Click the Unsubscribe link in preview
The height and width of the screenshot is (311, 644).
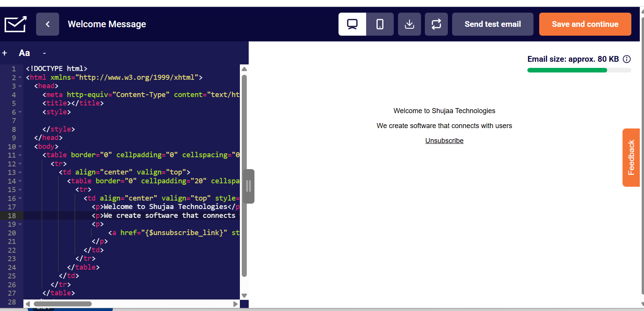click(x=444, y=141)
